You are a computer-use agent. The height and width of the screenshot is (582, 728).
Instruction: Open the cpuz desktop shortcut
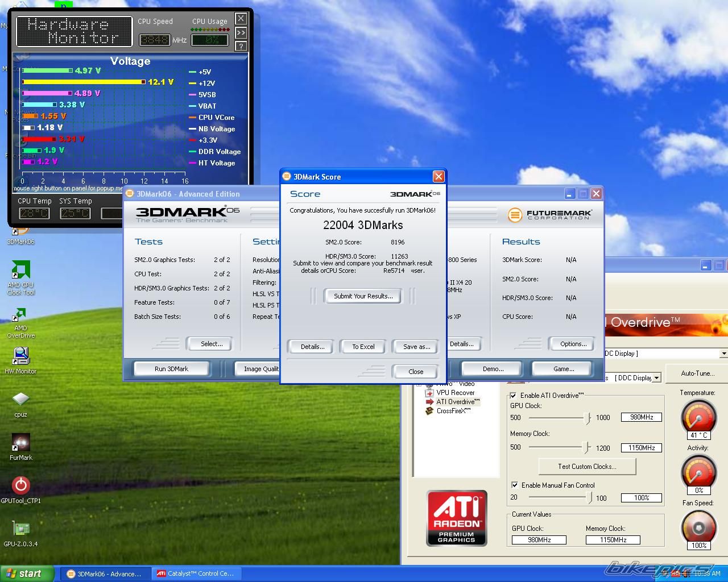tap(20, 403)
